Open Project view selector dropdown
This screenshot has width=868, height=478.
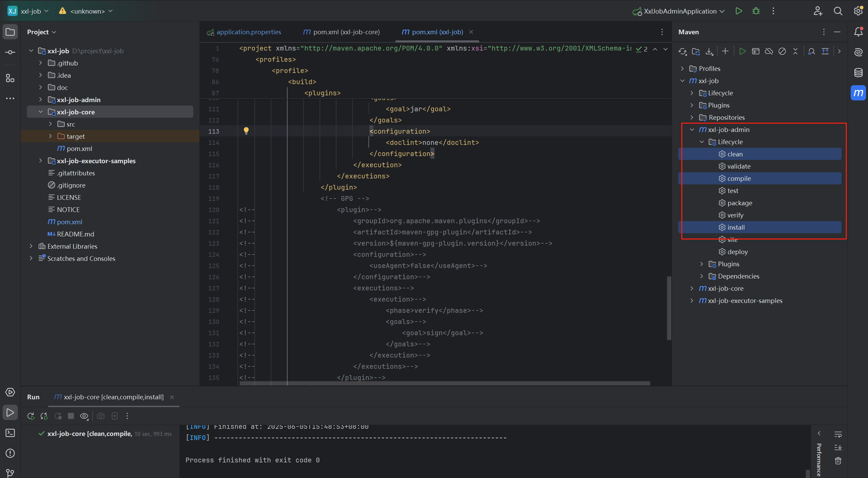point(41,32)
